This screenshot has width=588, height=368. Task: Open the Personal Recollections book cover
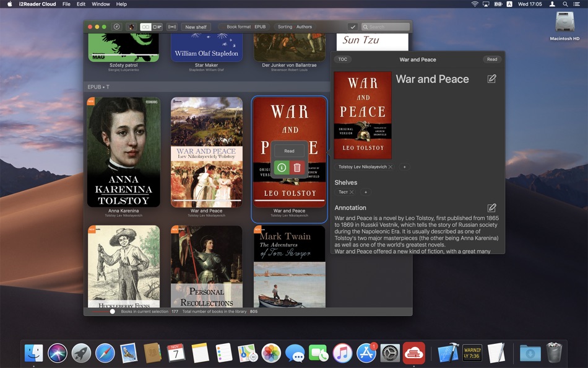click(x=206, y=266)
